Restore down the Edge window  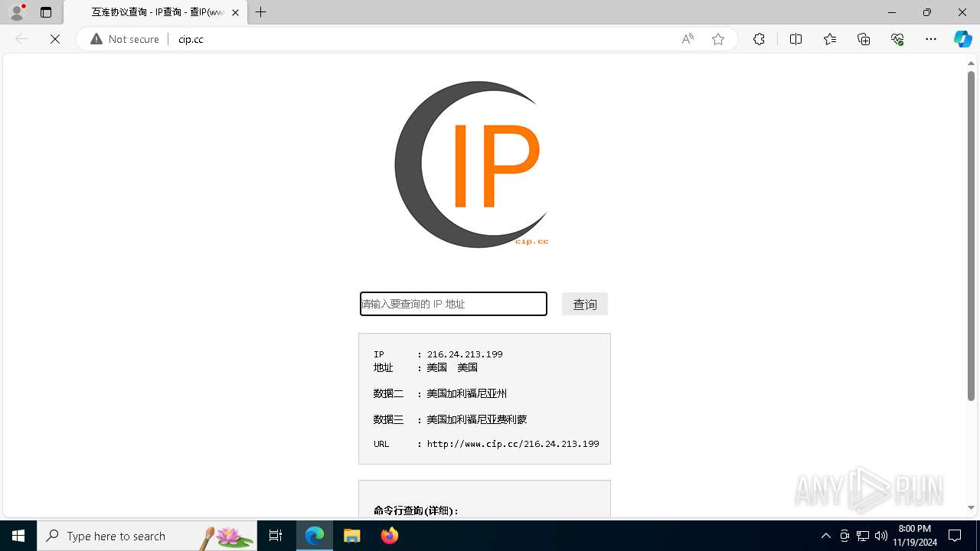coord(927,12)
